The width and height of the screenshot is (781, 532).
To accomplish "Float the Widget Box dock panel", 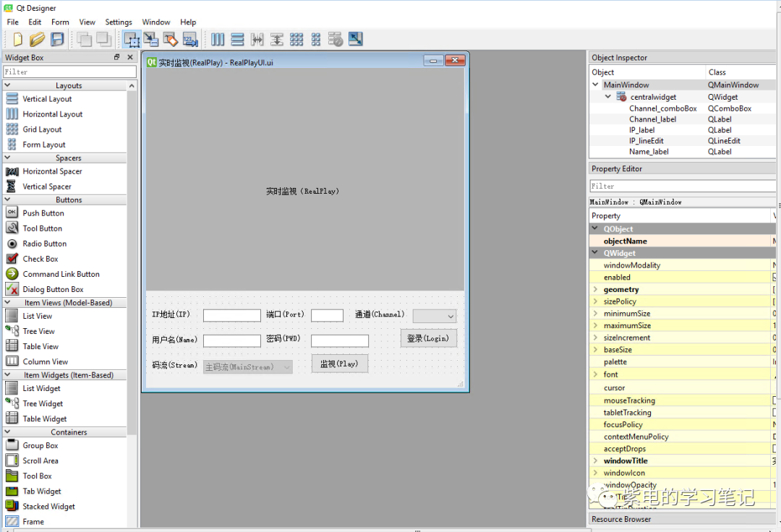I will pyautogui.click(x=116, y=57).
